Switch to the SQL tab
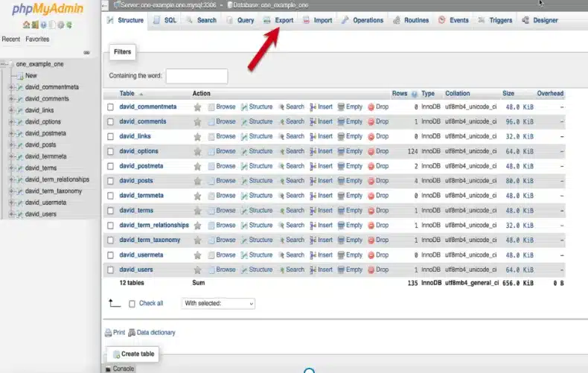Image resolution: width=588 pixels, height=373 pixels. 165,20
